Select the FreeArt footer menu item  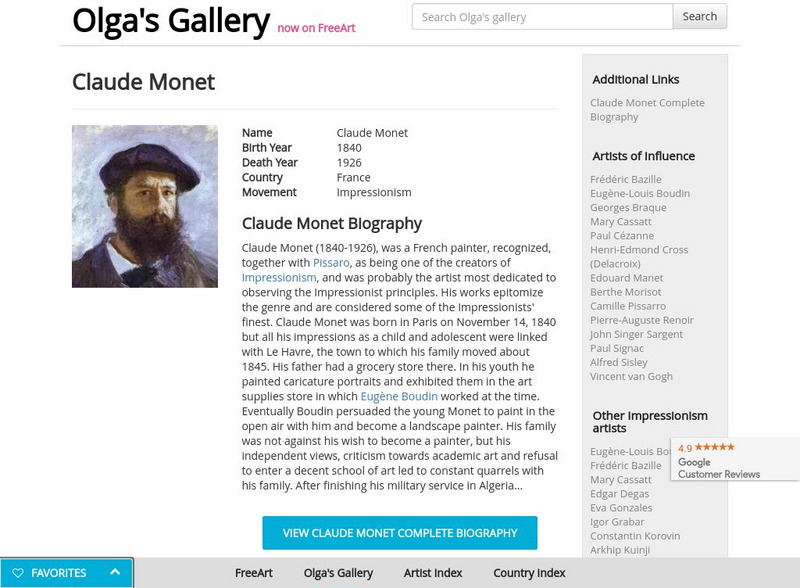(254, 573)
